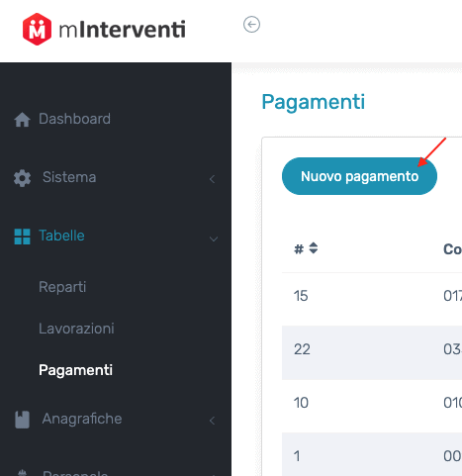The image size is (462, 476).
Task: Collapse sidebar with the back arrow icon
Action: point(251,25)
